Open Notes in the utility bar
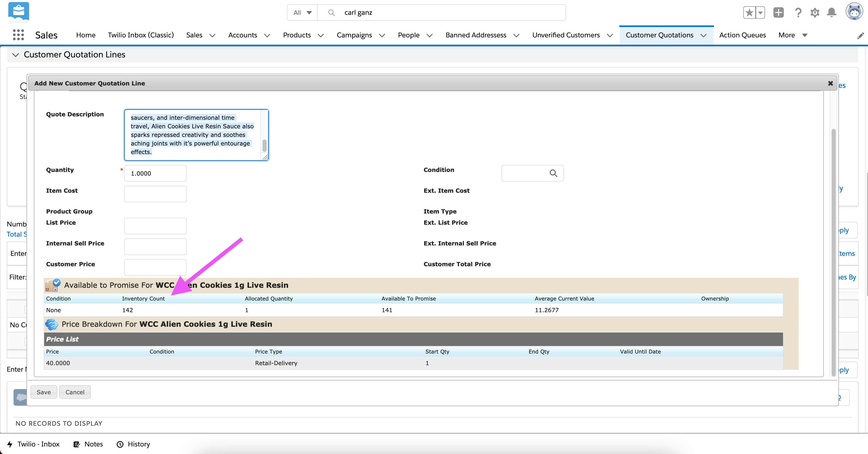Viewport: 868px width, 454px height. (88, 444)
